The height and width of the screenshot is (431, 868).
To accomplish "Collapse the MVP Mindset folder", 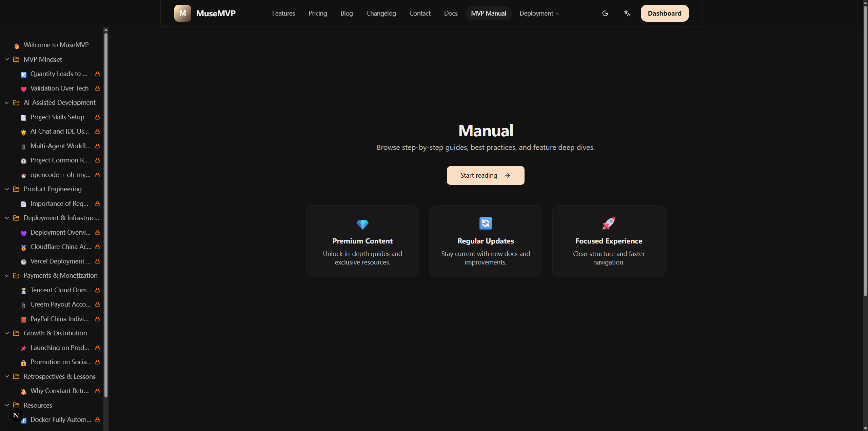I will click(7, 59).
